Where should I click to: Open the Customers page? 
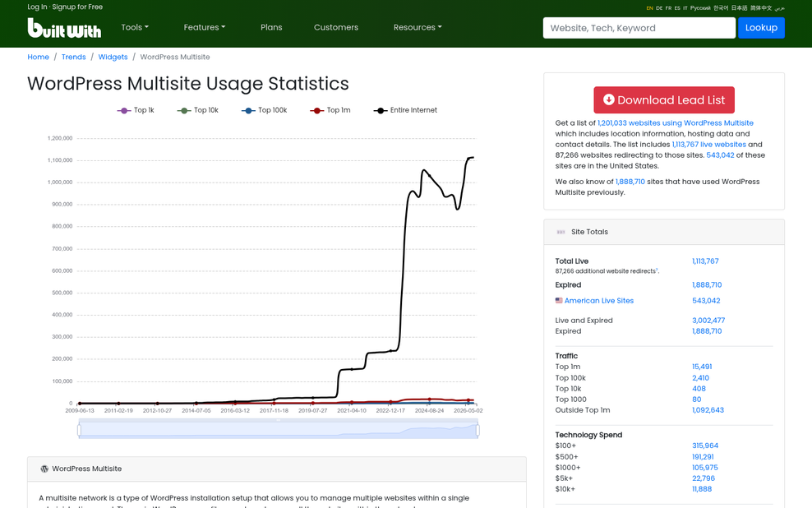(336, 27)
